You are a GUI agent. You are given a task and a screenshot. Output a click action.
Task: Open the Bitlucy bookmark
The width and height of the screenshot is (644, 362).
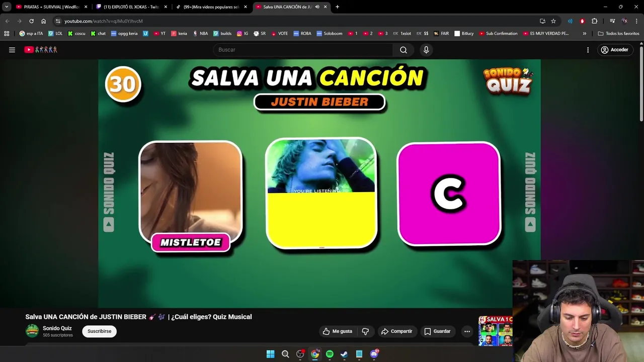pyautogui.click(x=464, y=34)
